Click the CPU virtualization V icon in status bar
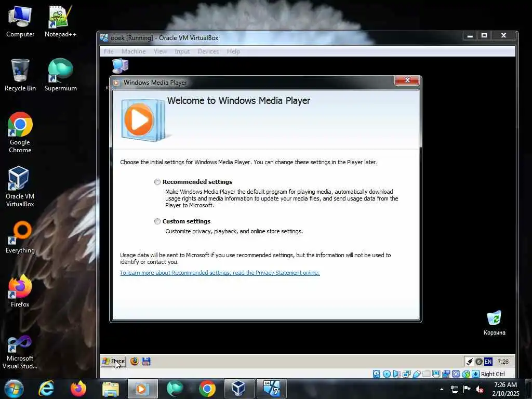This screenshot has height=399, width=532. coord(456,374)
